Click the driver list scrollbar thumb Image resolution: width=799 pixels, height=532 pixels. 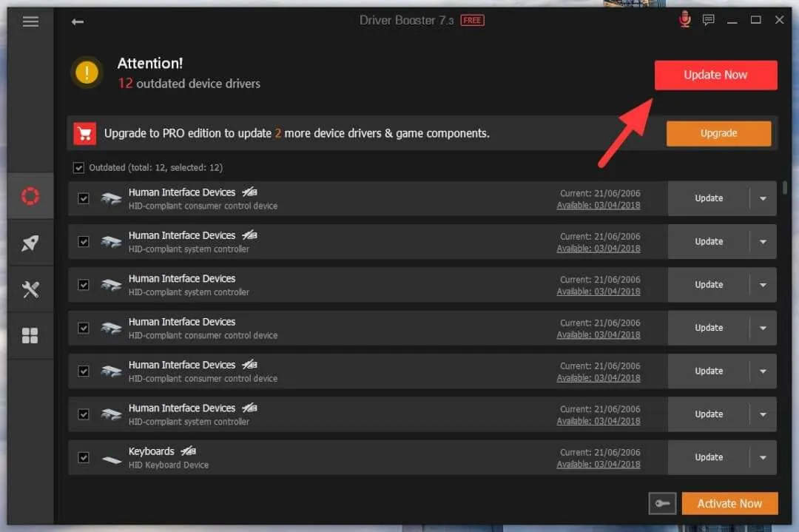coord(785,187)
